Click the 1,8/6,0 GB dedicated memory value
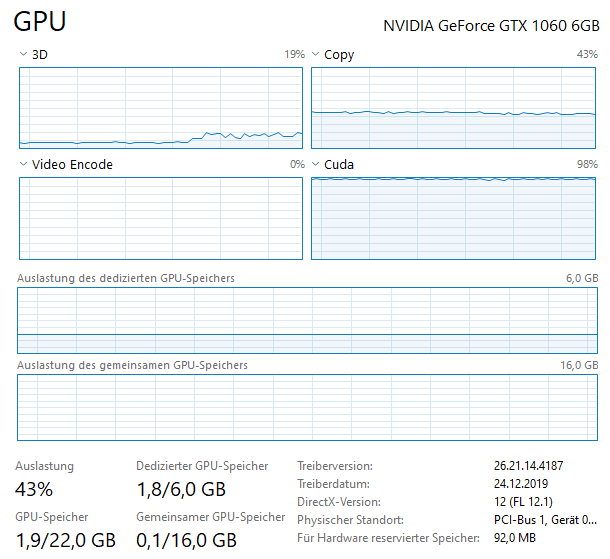 (x=181, y=490)
